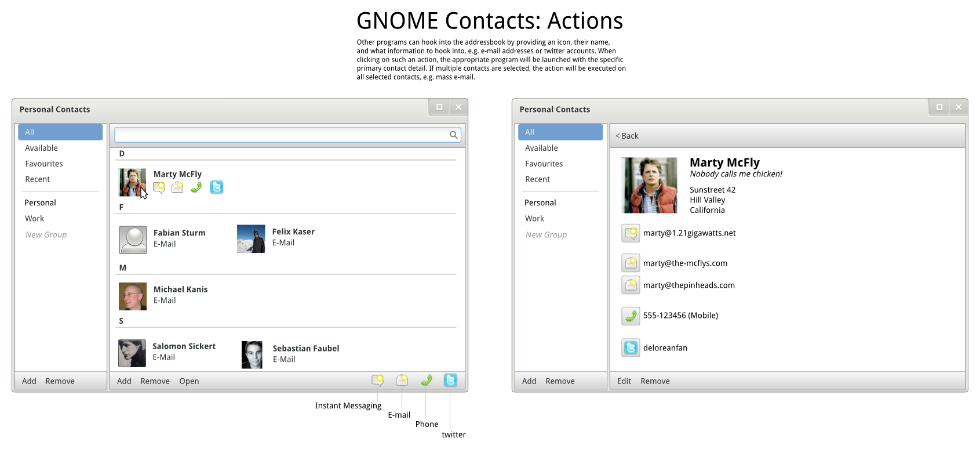Select Personal group in right window sidebar

[x=540, y=203]
